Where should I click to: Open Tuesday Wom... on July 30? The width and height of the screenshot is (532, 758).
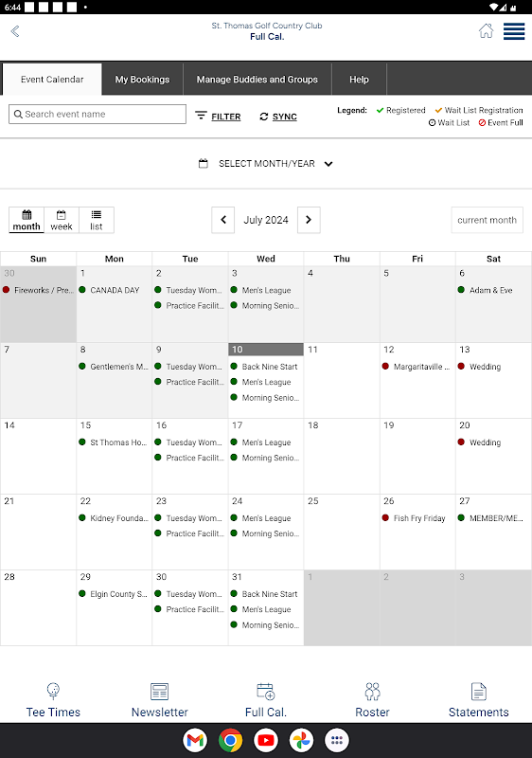(189, 594)
